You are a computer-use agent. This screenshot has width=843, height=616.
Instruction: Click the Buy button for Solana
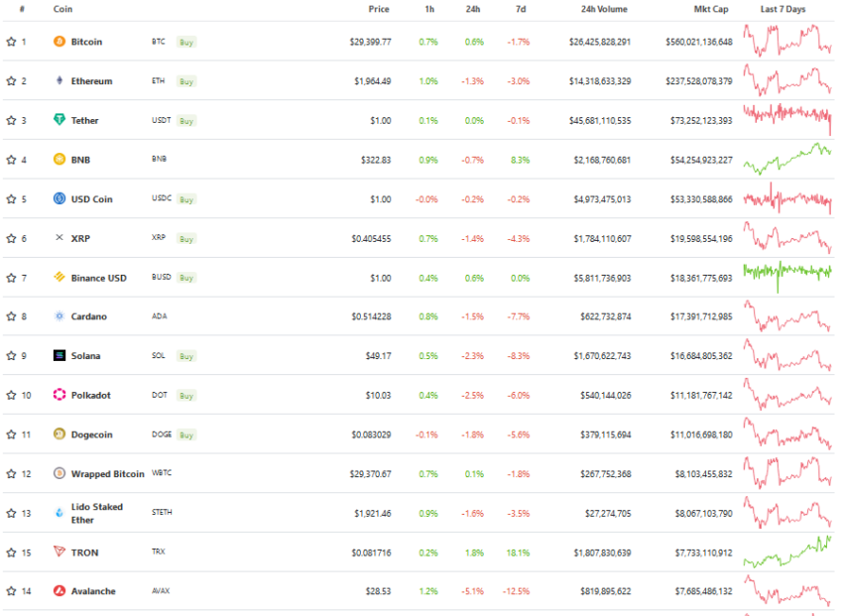point(186,356)
